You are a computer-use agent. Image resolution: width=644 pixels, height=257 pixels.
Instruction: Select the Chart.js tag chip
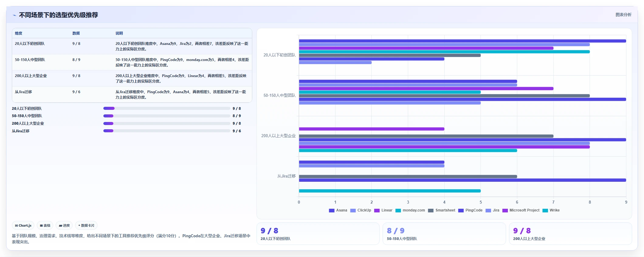click(x=23, y=225)
